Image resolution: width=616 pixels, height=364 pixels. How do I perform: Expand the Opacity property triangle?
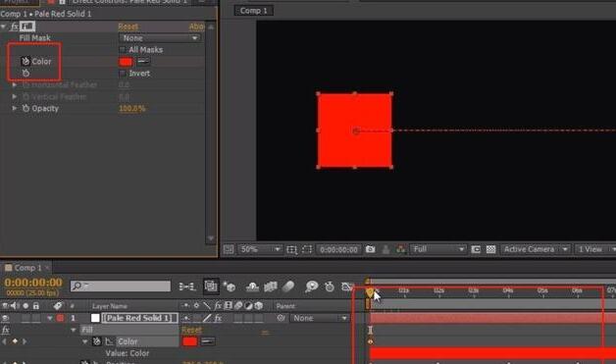(15, 108)
